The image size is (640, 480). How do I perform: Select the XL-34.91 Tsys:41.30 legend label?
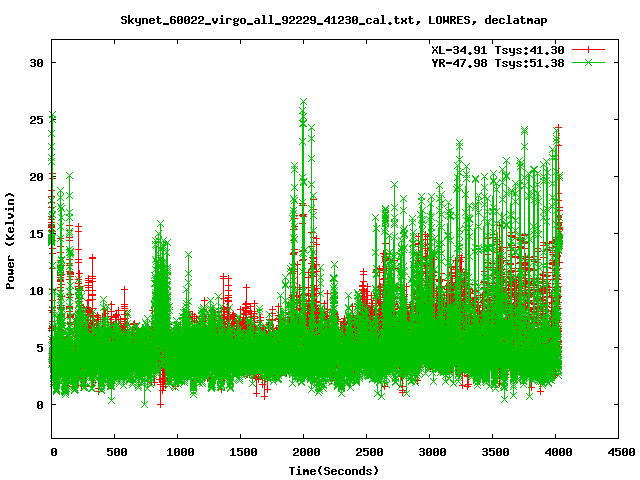coord(498,50)
